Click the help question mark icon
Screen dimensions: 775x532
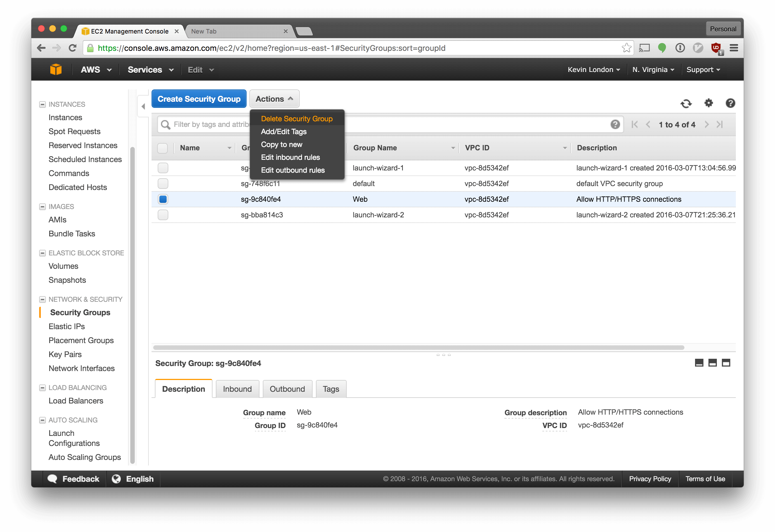[x=730, y=103]
